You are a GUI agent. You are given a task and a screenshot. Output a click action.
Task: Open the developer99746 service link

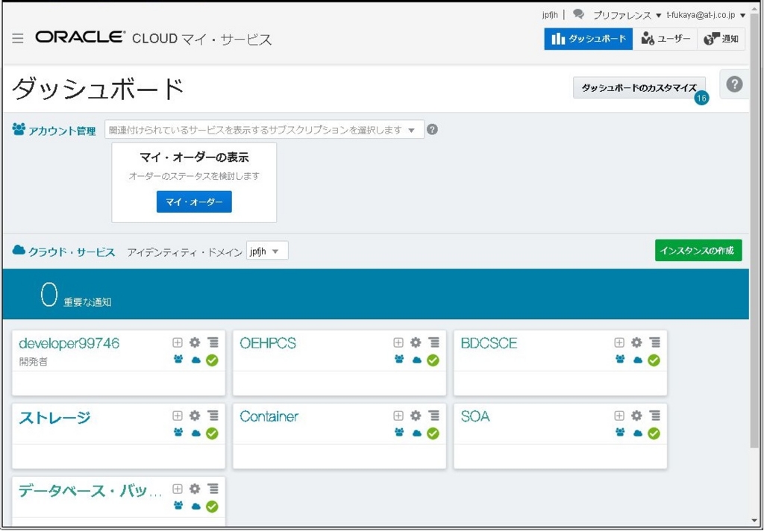click(69, 343)
